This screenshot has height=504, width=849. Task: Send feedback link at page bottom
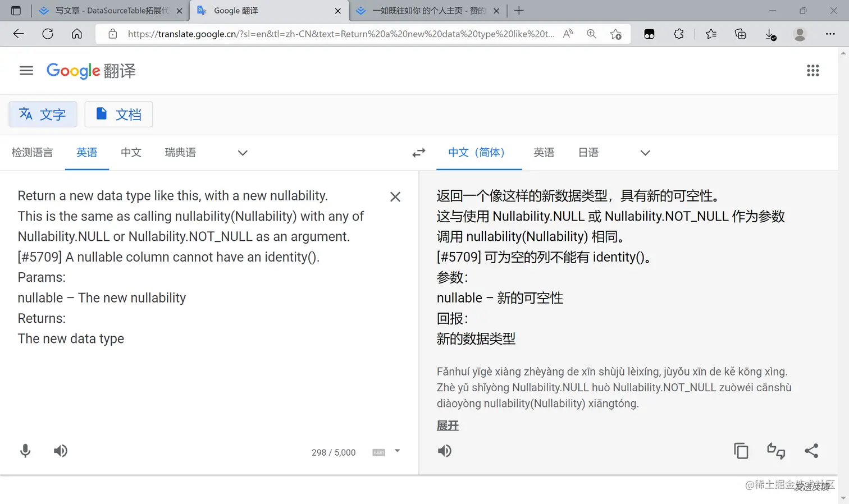click(x=812, y=487)
